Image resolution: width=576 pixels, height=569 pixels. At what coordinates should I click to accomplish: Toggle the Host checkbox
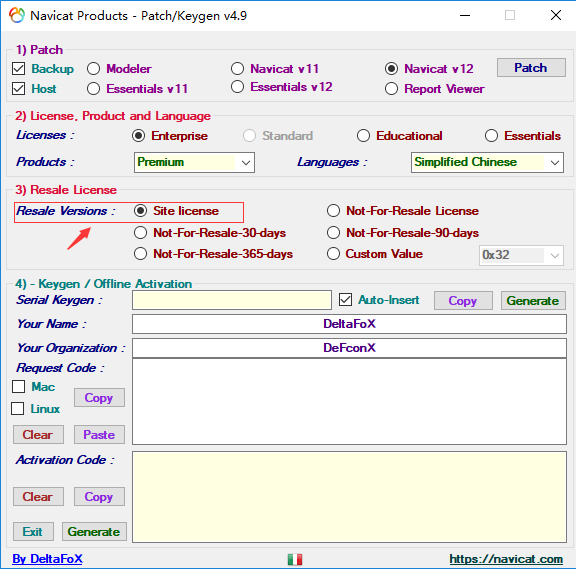[x=19, y=89]
